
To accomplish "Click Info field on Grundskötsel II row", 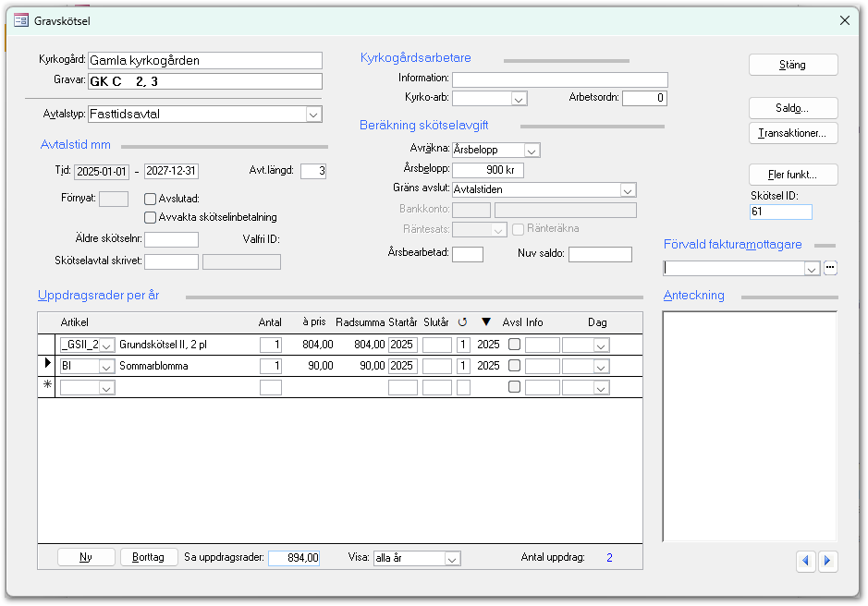I will (543, 345).
